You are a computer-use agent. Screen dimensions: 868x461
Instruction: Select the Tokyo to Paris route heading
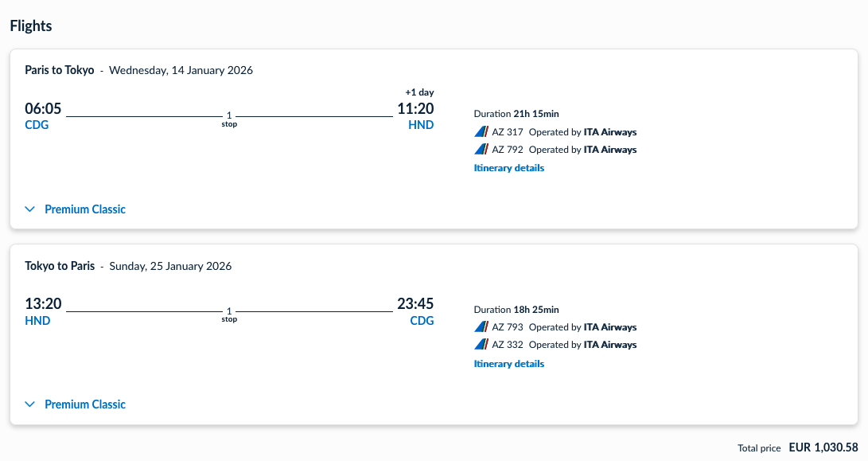[60, 266]
